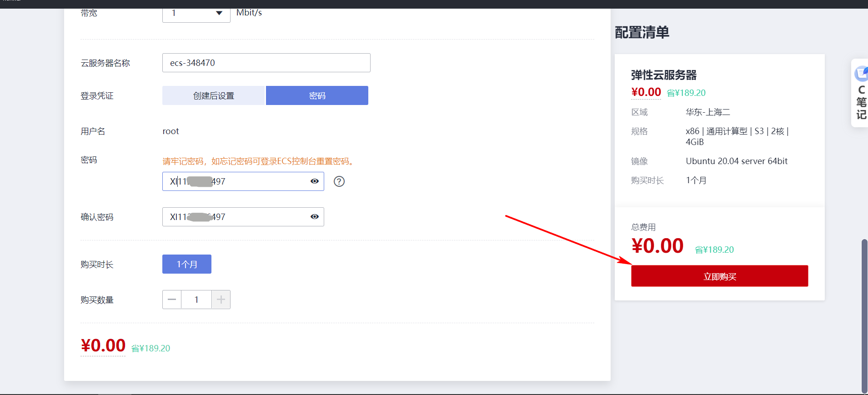Click the 配置清单 heading
Viewport: 868px width, 395px height.
tap(642, 32)
